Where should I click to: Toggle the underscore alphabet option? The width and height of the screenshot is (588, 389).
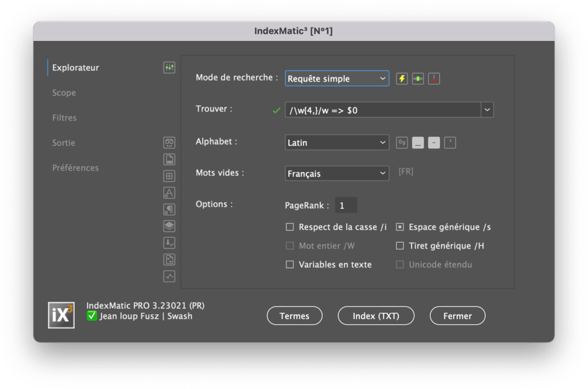point(418,142)
